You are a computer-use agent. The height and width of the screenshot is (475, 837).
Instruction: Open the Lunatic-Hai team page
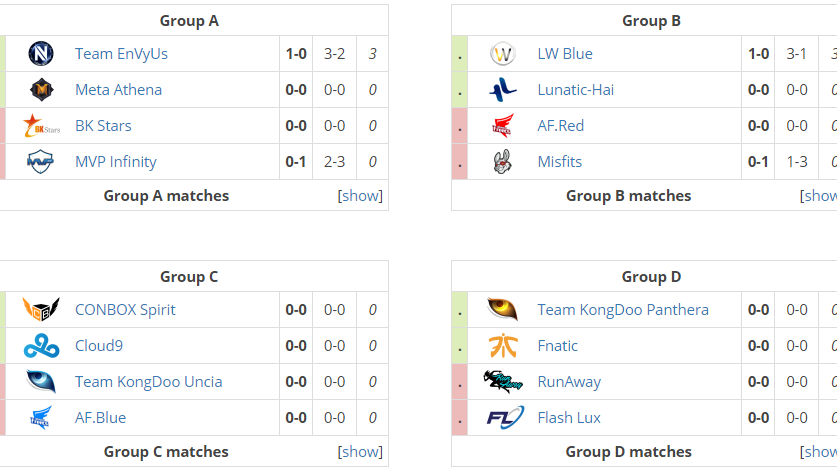575,90
